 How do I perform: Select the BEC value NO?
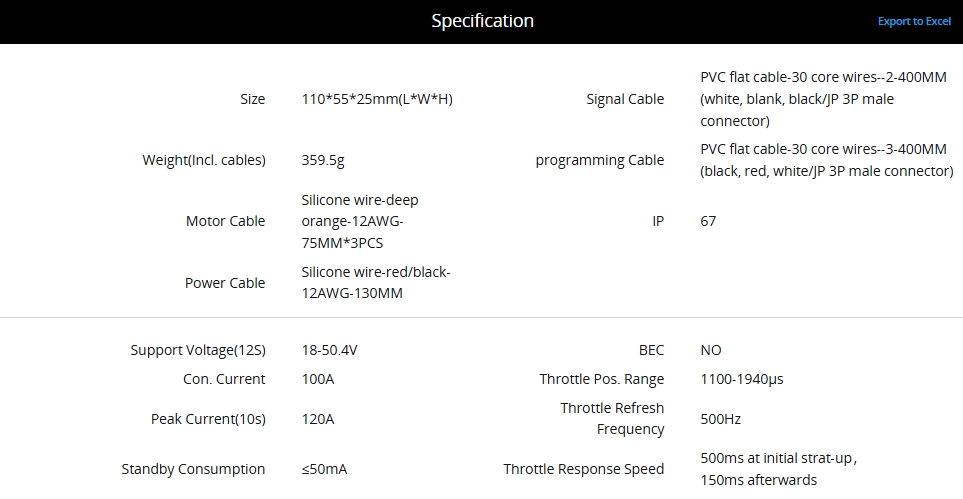click(711, 350)
